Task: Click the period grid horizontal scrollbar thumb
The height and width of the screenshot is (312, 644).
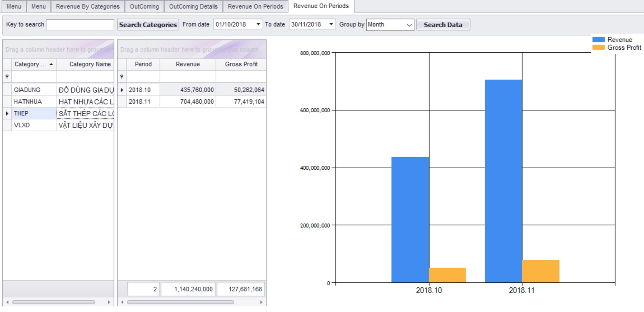Action: 181,302
